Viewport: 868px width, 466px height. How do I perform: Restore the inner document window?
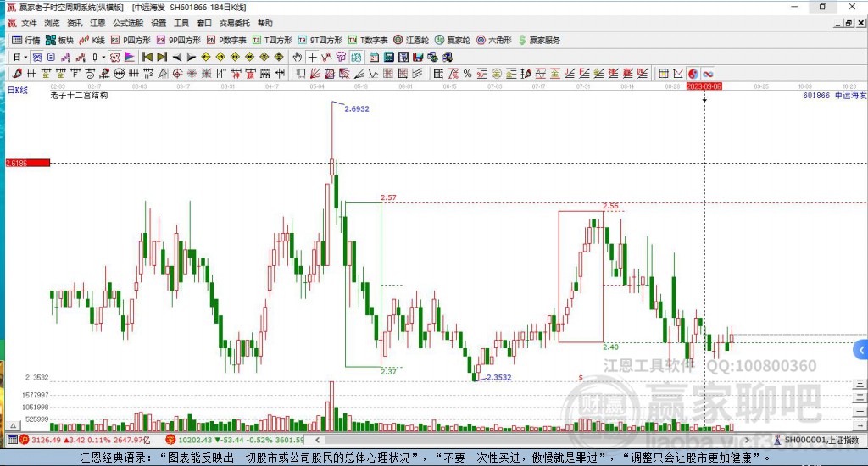tap(849, 23)
